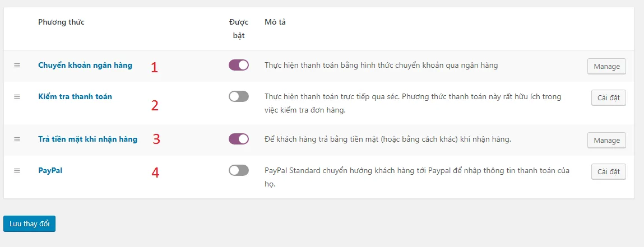Open the Kiểm tra thanh toán link
Image resolution: width=644 pixels, height=247 pixels.
75,97
